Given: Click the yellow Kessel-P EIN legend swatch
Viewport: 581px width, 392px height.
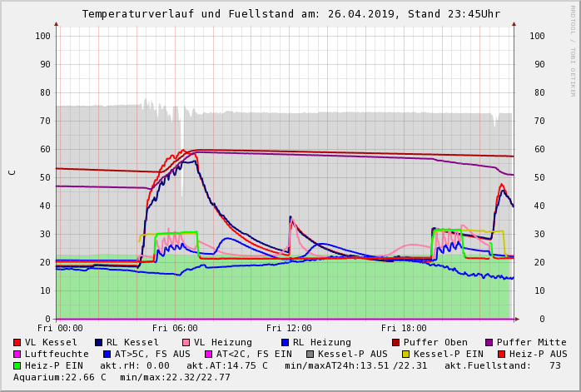Looking at the screenshot, I should [407, 354].
